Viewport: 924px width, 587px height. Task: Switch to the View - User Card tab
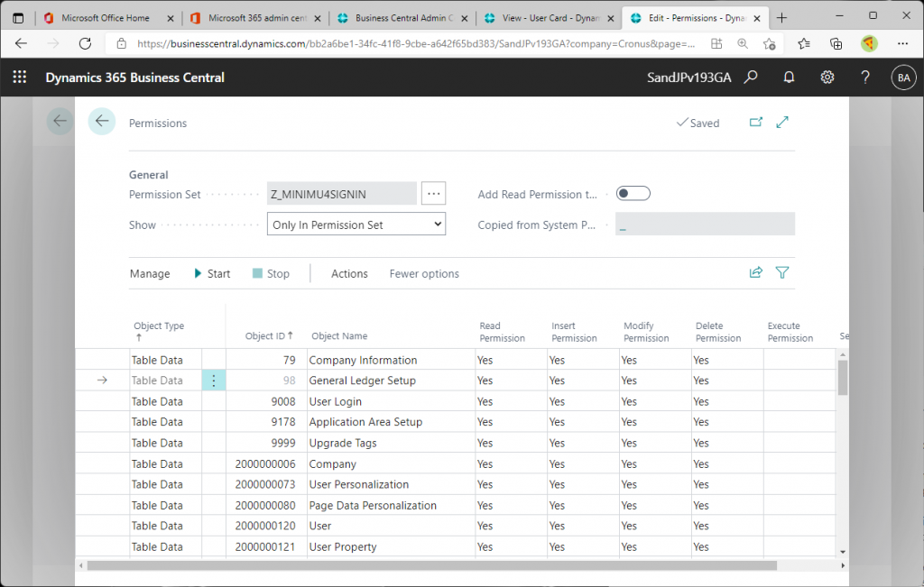point(549,18)
